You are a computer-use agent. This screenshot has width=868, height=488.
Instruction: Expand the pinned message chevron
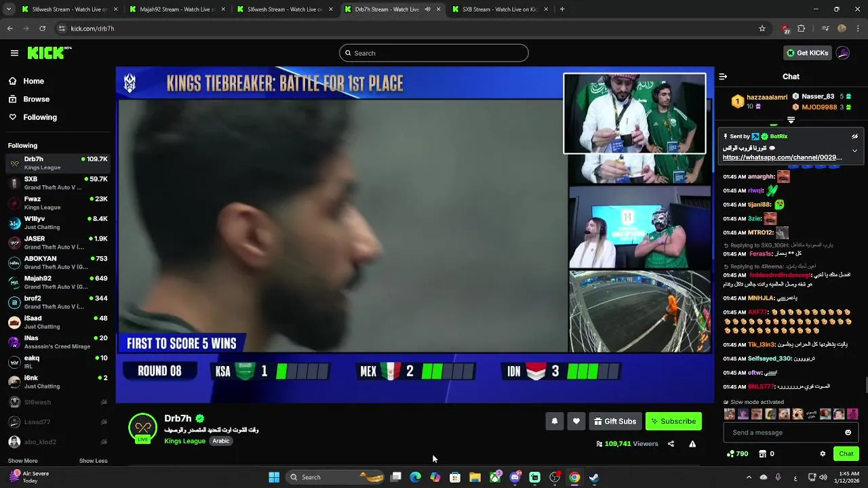[x=854, y=150]
